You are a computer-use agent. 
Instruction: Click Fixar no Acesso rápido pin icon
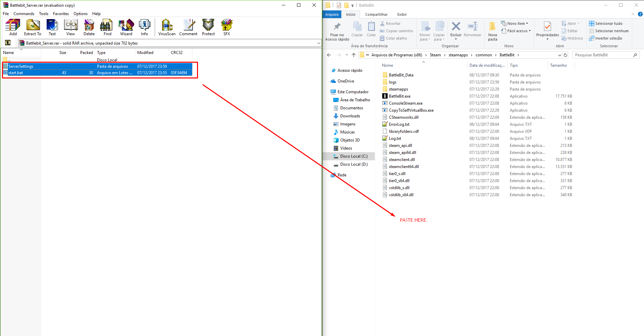point(337,32)
